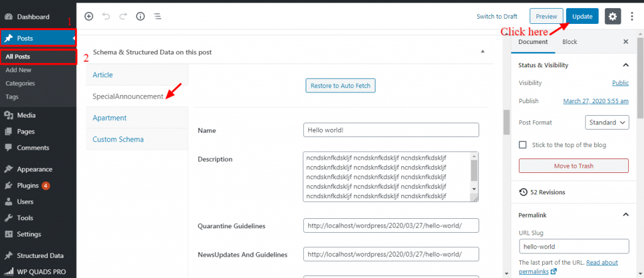This screenshot has height=278, width=644.
Task: Toggle the settings gear sidebar button
Action: (x=613, y=16)
